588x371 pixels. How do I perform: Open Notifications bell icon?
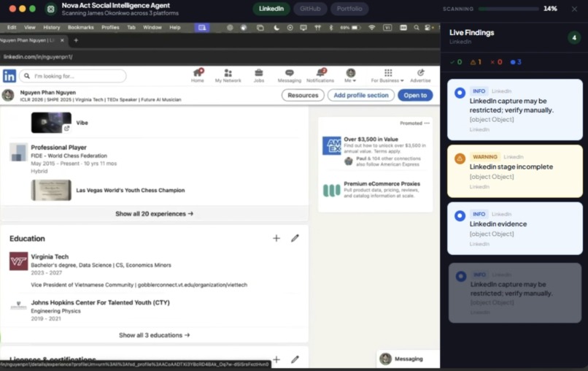(321, 72)
